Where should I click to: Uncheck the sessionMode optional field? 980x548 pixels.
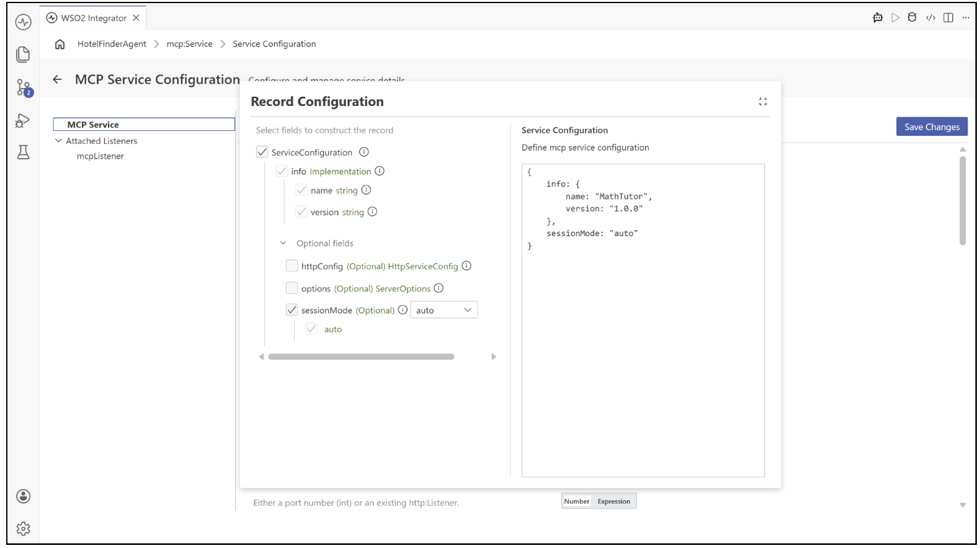[x=292, y=310]
